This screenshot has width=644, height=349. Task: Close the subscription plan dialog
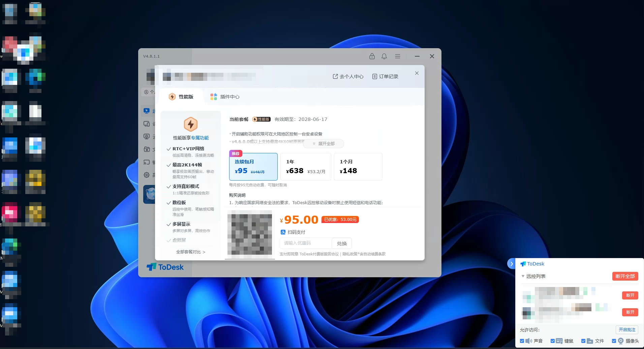[x=417, y=73]
